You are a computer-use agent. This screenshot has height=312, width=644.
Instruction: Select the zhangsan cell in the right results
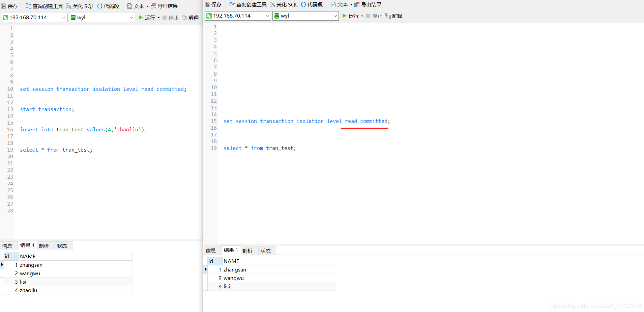click(x=279, y=270)
